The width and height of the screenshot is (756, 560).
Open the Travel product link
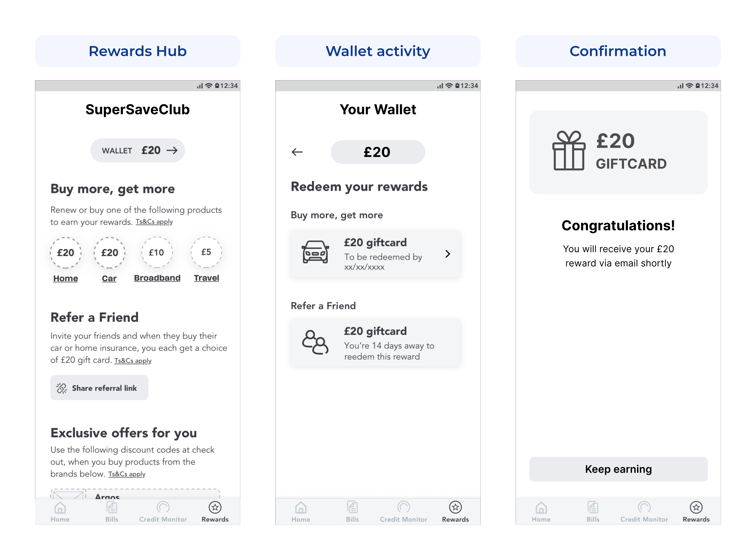point(206,278)
